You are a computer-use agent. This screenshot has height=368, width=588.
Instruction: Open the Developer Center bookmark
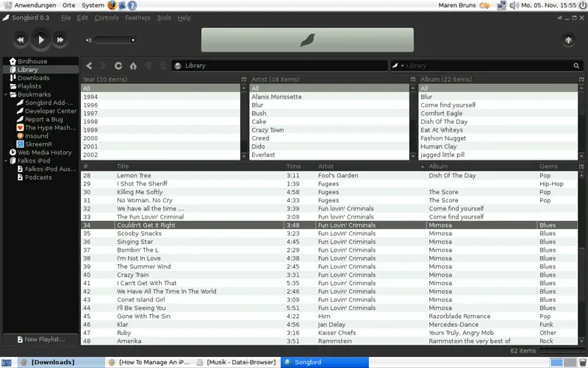coord(51,111)
